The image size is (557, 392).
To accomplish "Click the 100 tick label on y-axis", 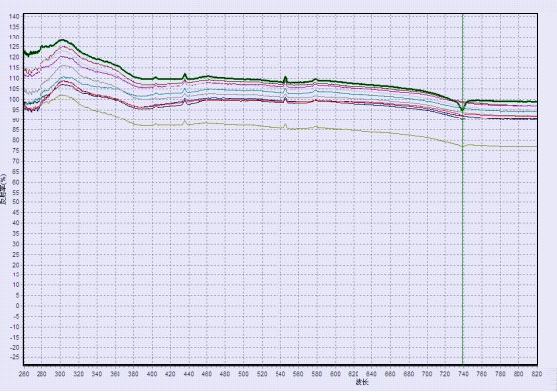I will tap(14, 99).
